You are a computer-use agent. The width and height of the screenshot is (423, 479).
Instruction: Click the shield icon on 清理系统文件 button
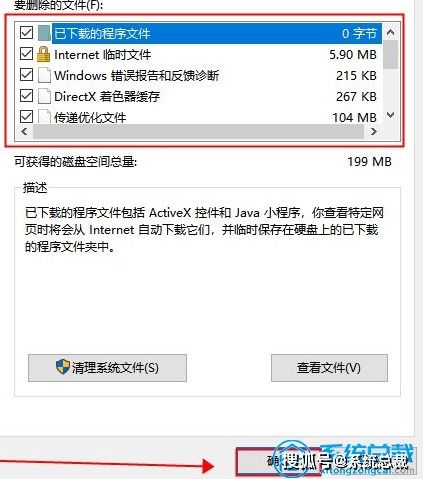coord(63,367)
